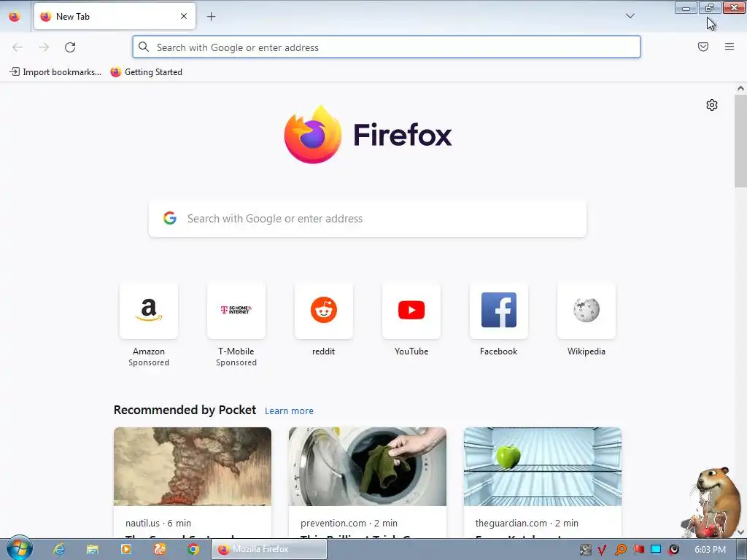Click the red V tray icon
This screenshot has height=560, width=747.
click(602, 550)
